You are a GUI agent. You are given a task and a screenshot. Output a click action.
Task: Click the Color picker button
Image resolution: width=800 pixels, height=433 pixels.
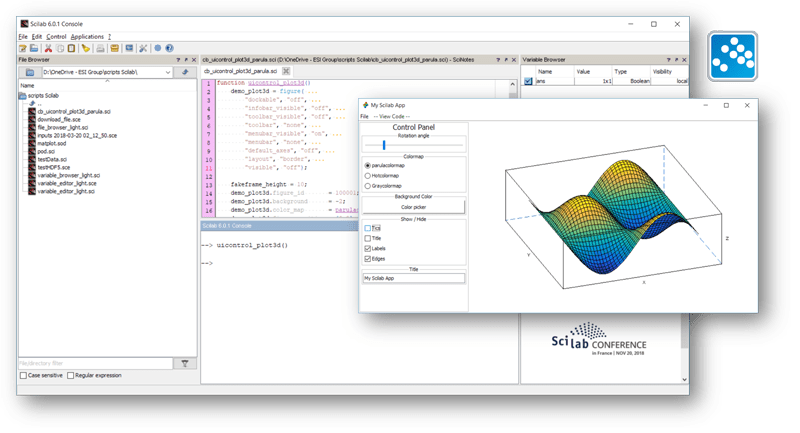(x=413, y=207)
